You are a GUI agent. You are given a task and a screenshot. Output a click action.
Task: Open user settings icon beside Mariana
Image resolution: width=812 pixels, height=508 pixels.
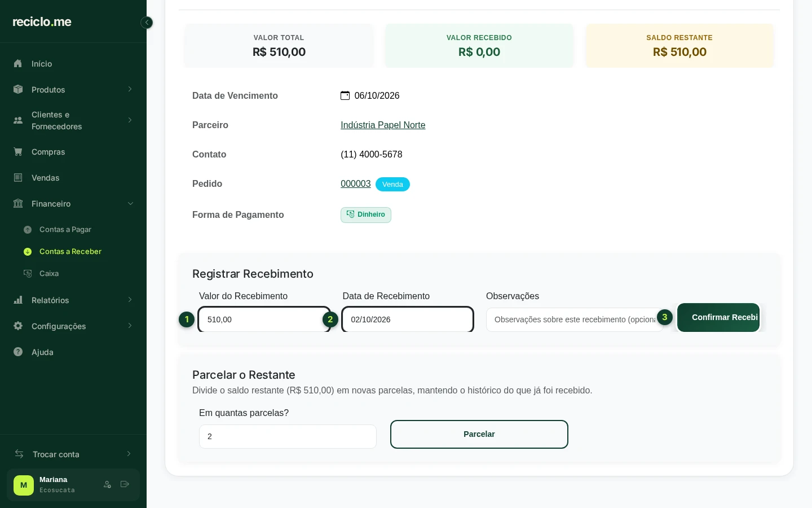(x=107, y=484)
